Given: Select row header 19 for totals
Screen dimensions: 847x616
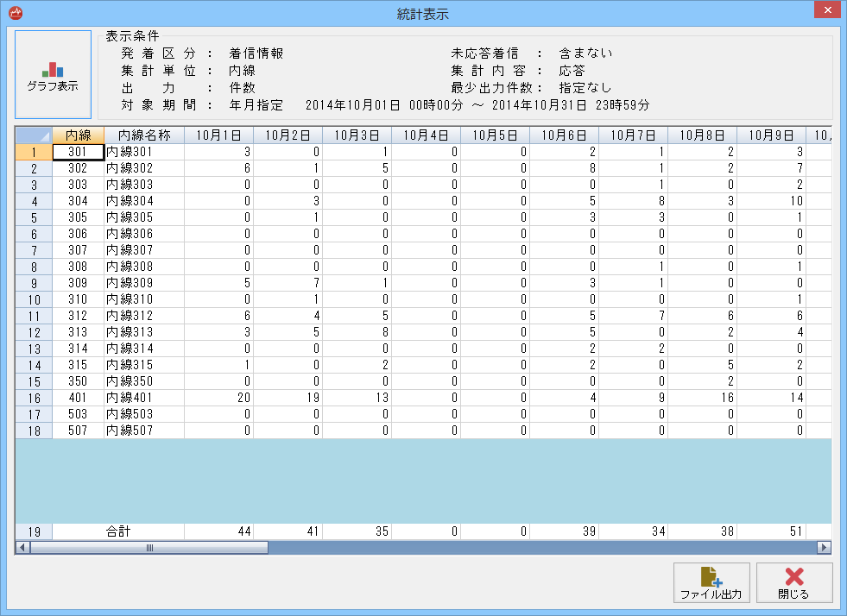Looking at the screenshot, I should [x=34, y=531].
